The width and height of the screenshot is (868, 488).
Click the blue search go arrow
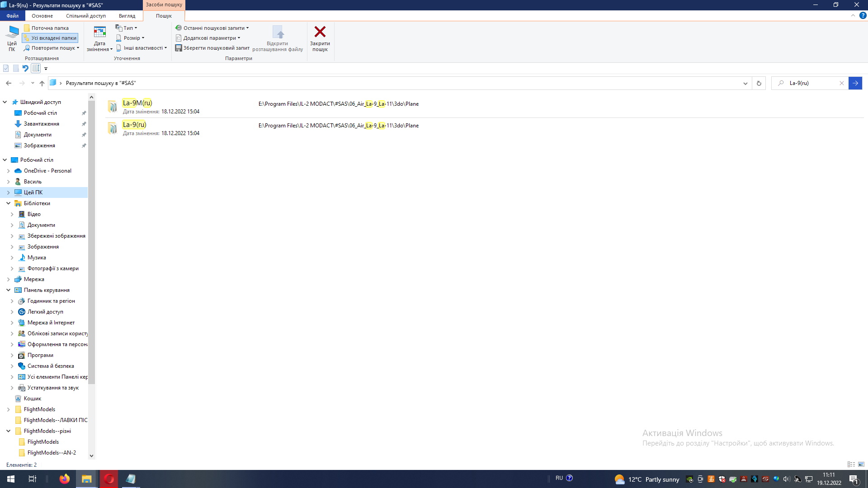coord(855,83)
